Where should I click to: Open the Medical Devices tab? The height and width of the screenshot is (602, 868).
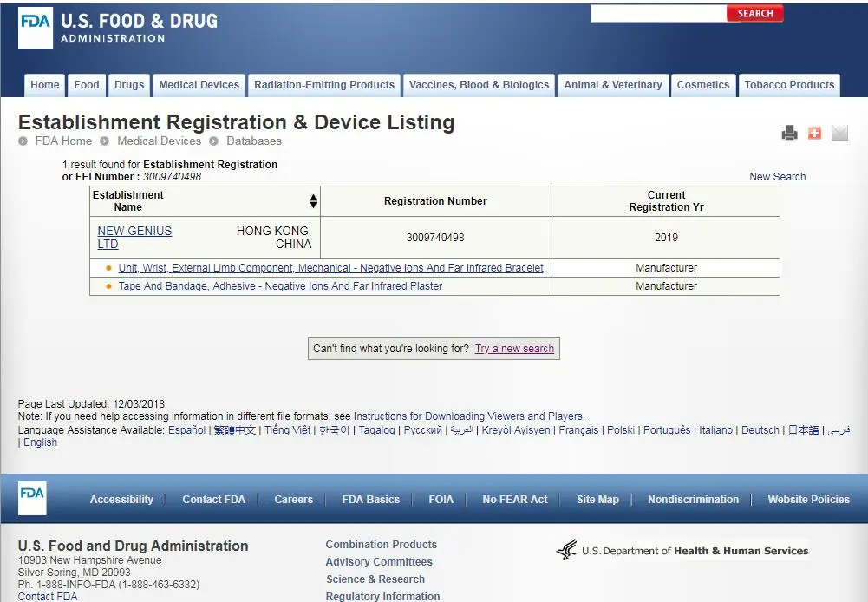point(199,85)
